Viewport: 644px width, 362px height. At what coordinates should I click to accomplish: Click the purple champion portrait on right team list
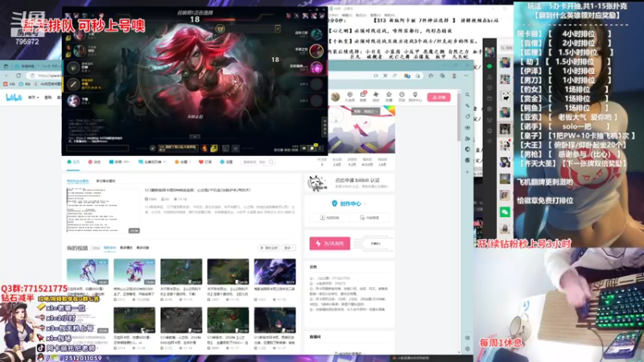(316, 68)
